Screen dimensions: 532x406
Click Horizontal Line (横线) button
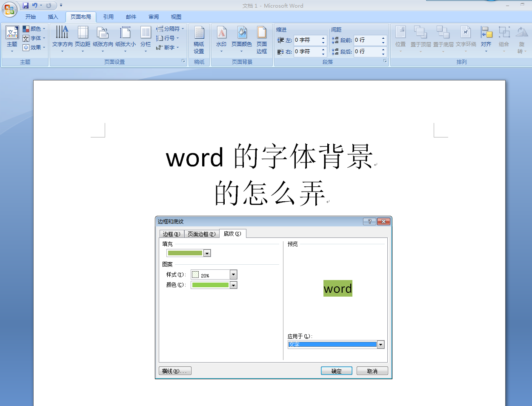click(175, 371)
